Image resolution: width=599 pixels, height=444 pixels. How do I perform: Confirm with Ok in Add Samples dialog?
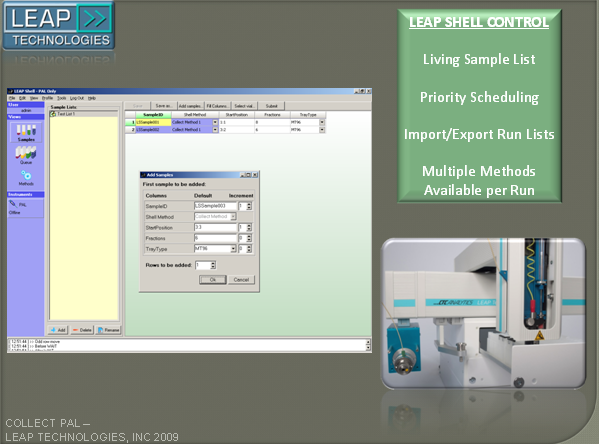tap(213, 280)
